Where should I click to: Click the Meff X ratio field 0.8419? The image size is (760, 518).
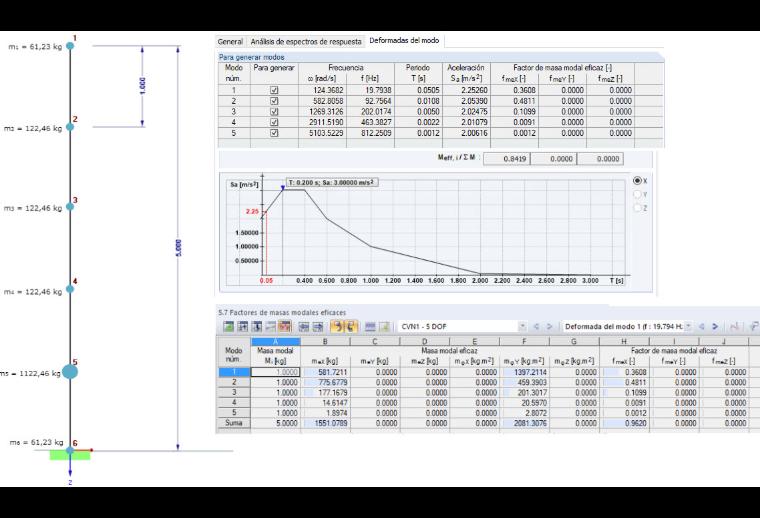pyautogui.click(x=507, y=158)
